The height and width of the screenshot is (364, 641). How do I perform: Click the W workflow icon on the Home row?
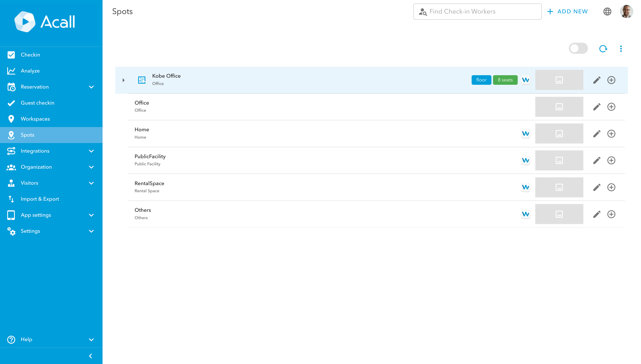pyautogui.click(x=526, y=133)
